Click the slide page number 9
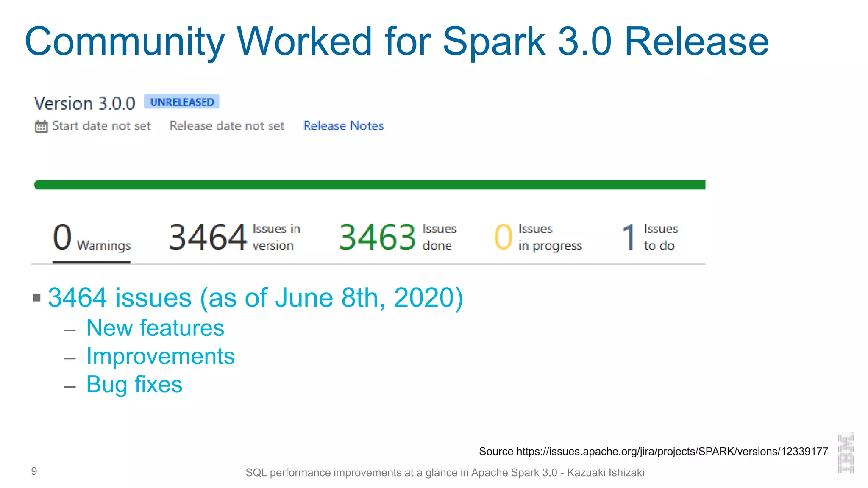 [34, 471]
